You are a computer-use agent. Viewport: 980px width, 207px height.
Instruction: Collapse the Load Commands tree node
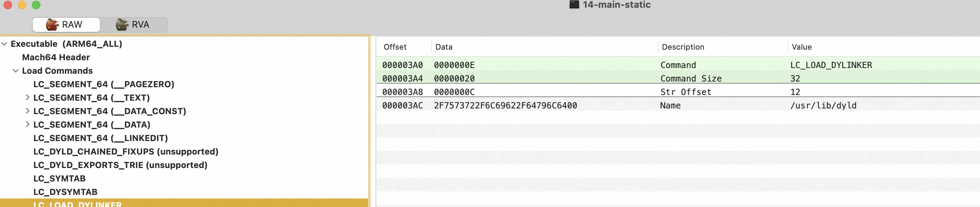coord(16,71)
